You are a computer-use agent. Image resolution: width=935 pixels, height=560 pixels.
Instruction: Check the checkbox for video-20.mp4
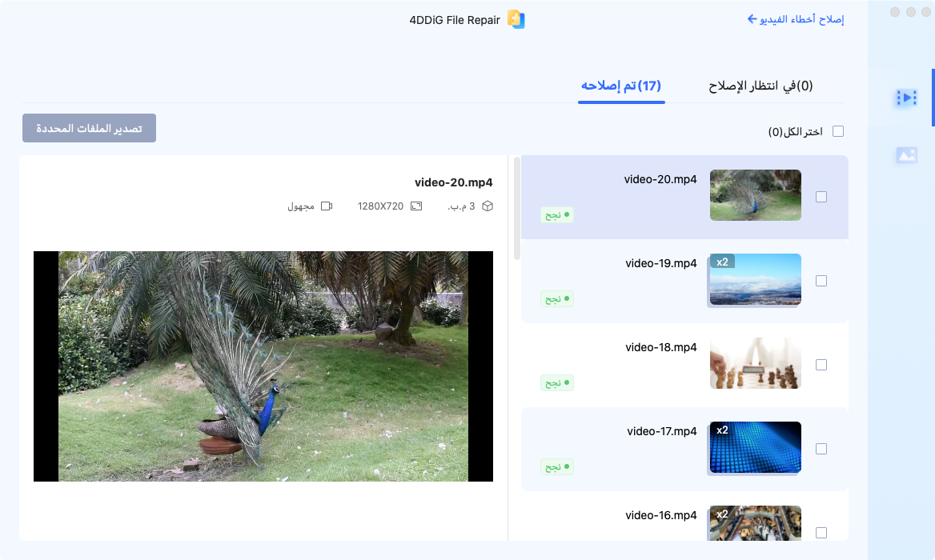click(x=821, y=196)
